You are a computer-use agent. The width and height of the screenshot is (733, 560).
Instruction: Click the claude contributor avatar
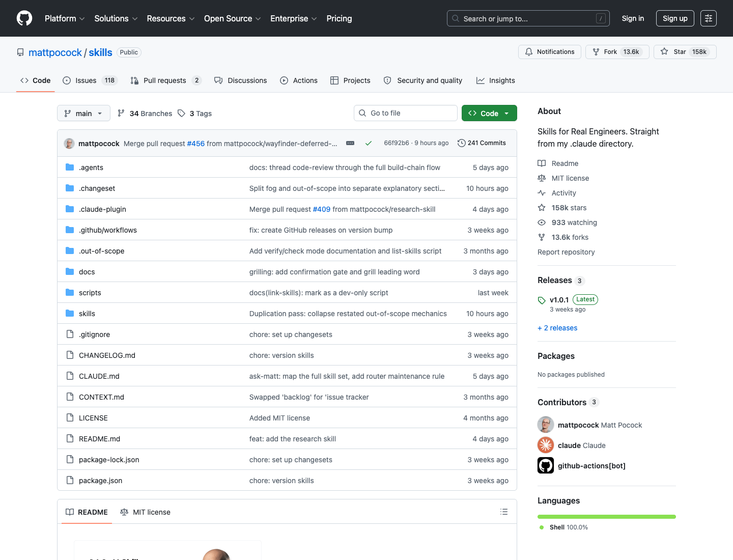546,445
